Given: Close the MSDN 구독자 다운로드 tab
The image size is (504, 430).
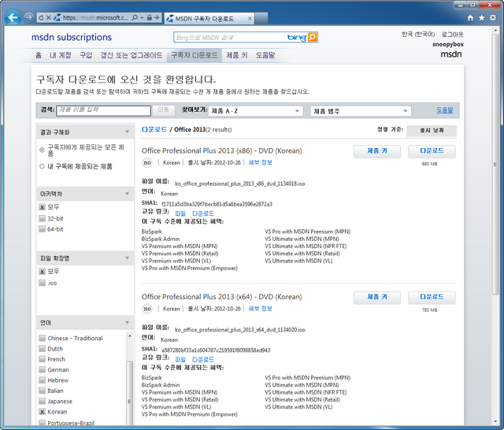Looking at the screenshot, I should pos(250,19).
